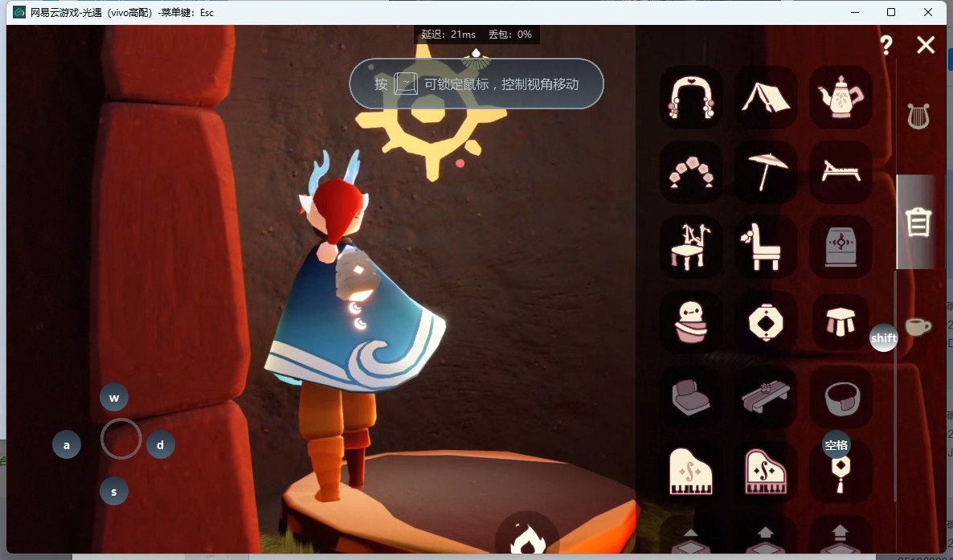The height and width of the screenshot is (560, 953).
Task: Select the stone arch prop icon
Action: [691, 172]
